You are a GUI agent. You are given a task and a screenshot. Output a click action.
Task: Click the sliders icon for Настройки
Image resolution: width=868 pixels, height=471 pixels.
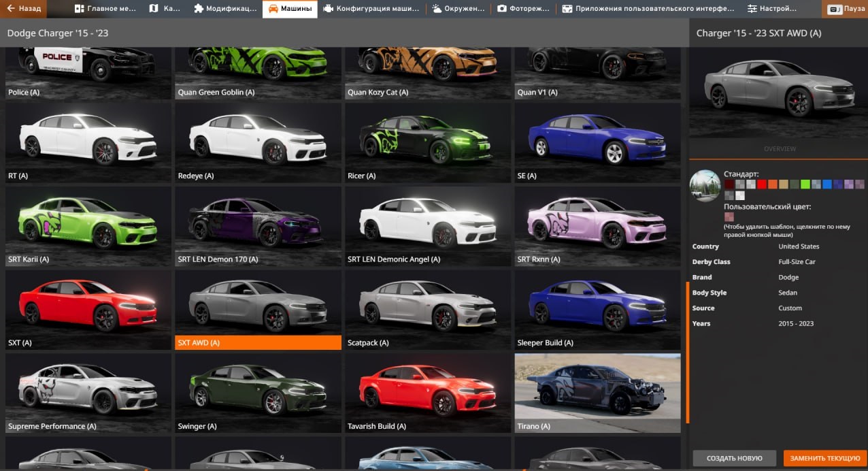[752, 9]
